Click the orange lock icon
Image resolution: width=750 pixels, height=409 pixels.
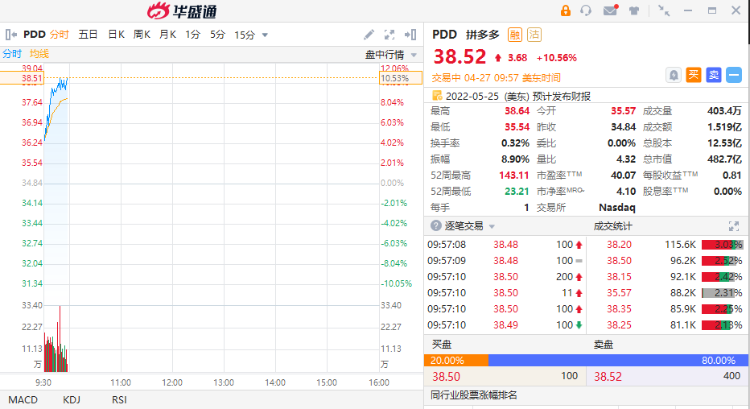[566, 11]
